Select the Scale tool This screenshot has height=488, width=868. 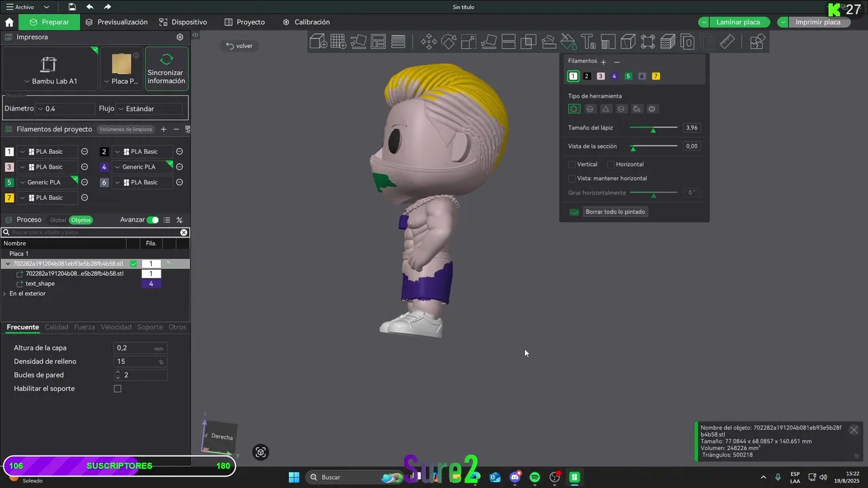click(x=469, y=42)
